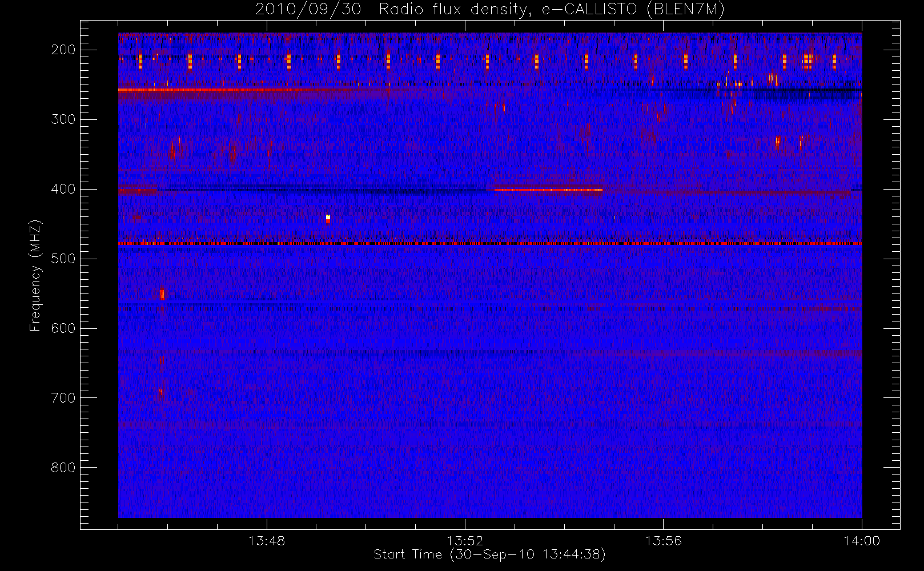Click the 'Start Time (30-Sep-10 13:44:38)' label

(x=489, y=554)
